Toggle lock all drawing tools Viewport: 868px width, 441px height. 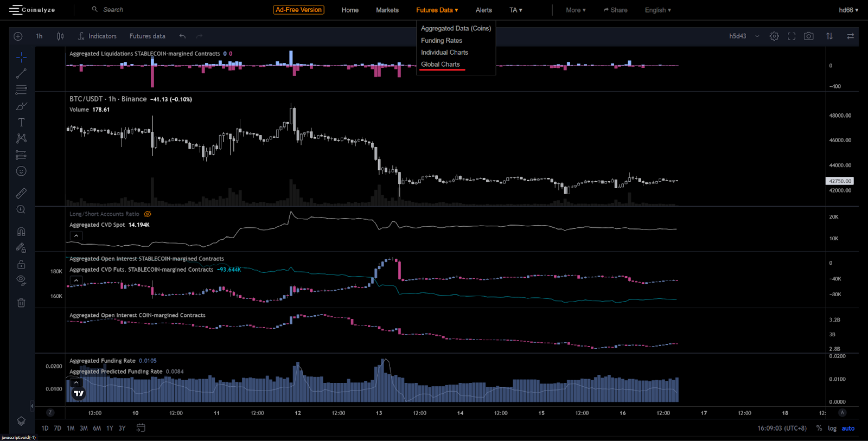pyautogui.click(x=21, y=264)
